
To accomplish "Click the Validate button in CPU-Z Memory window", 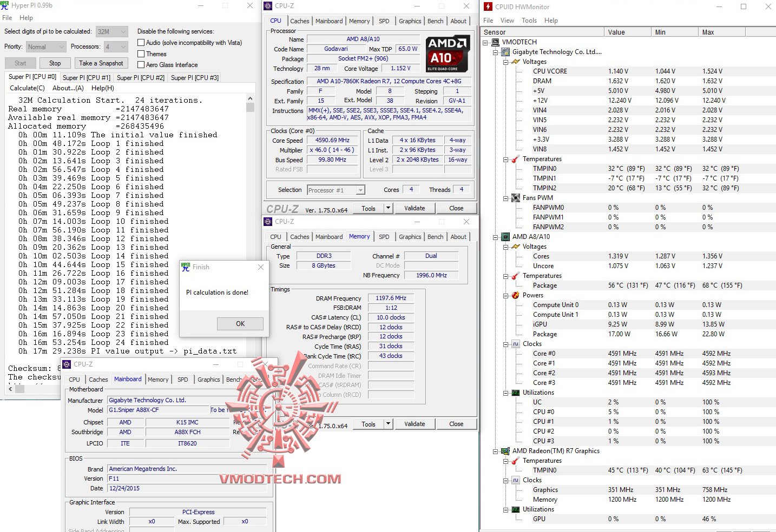I will click(x=415, y=424).
